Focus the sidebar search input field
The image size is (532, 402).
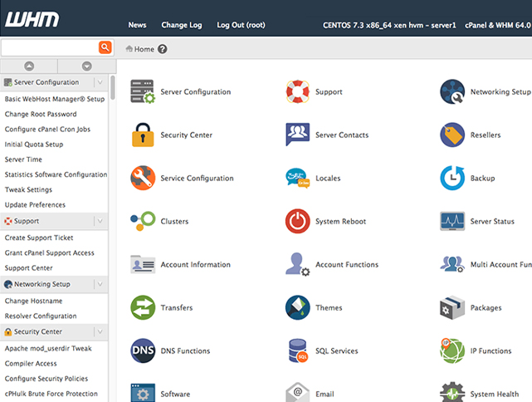tap(50, 47)
